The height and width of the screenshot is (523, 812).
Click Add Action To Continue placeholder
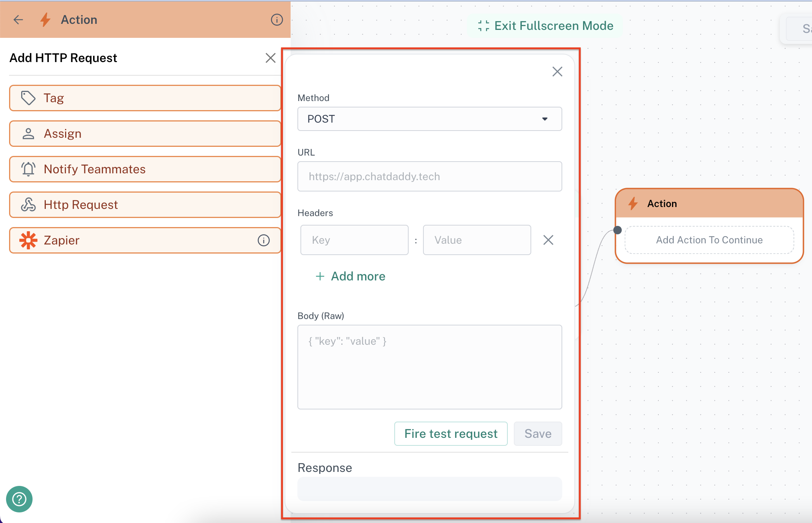(709, 240)
